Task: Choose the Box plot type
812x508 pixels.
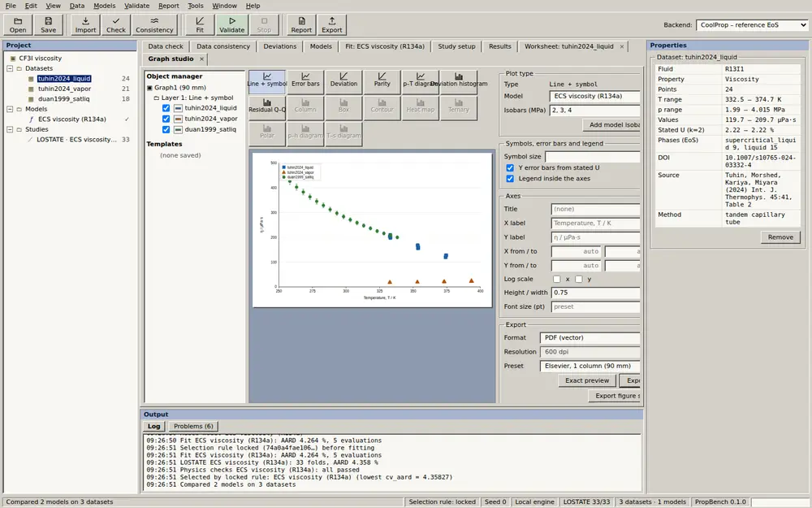Action: pyautogui.click(x=343, y=108)
